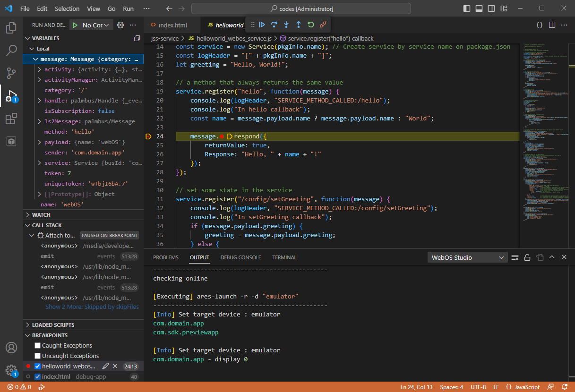The image size is (575, 392).
Task: Enable Uncaught Exceptions breakpoint
Action: (x=38, y=356)
